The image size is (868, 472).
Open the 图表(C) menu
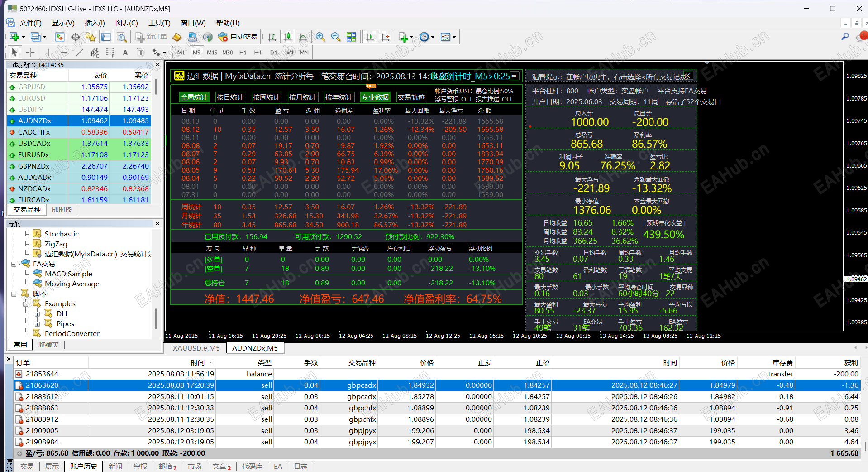[x=126, y=23]
